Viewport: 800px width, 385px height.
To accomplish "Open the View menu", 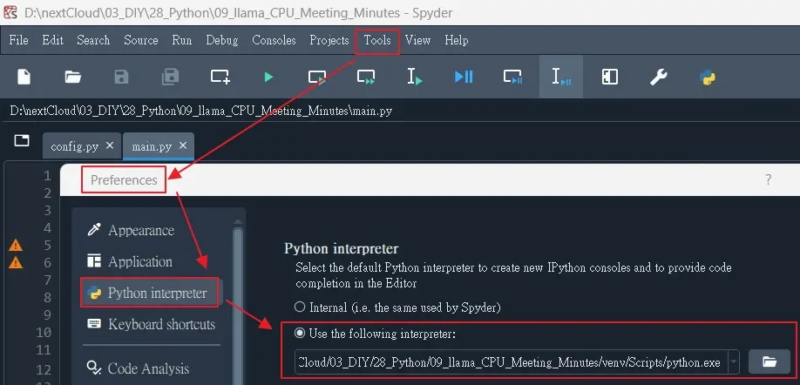I will pyautogui.click(x=417, y=40).
